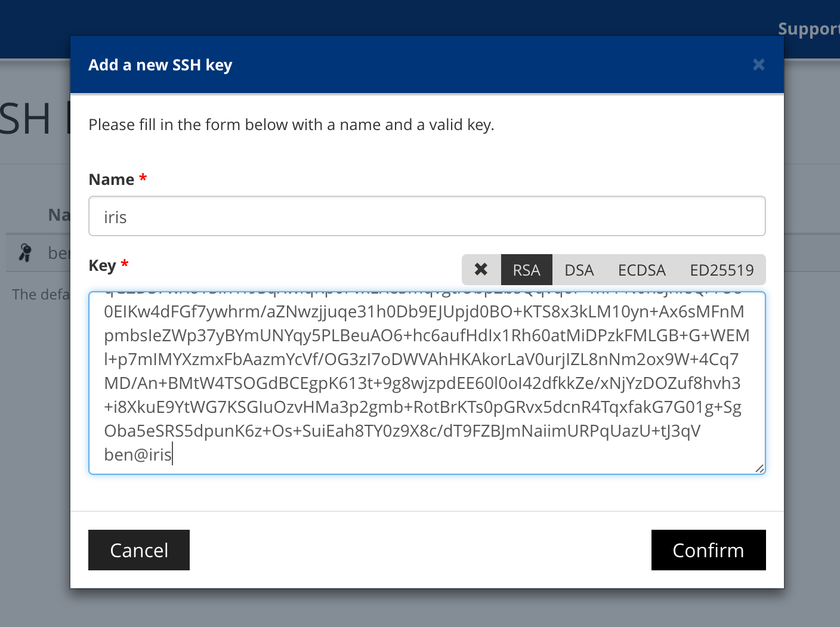
Task: Cancel adding the SSH key
Action: (139, 550)
